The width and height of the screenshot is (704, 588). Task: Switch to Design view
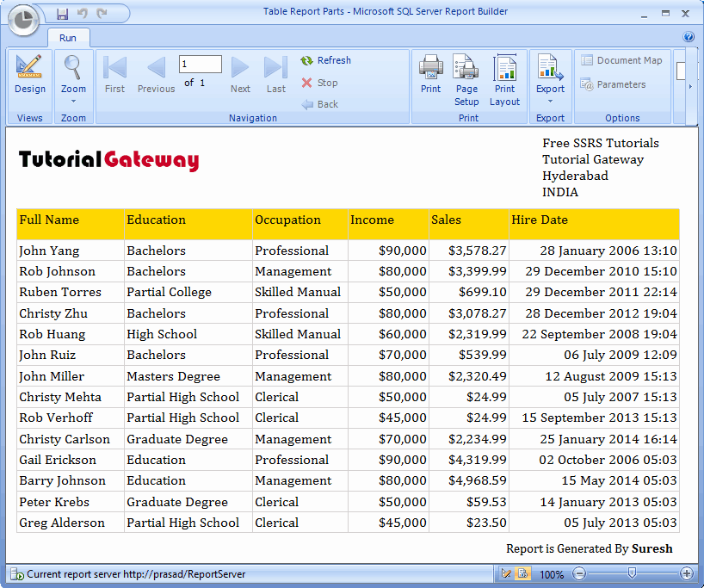[x=29, y=76]
